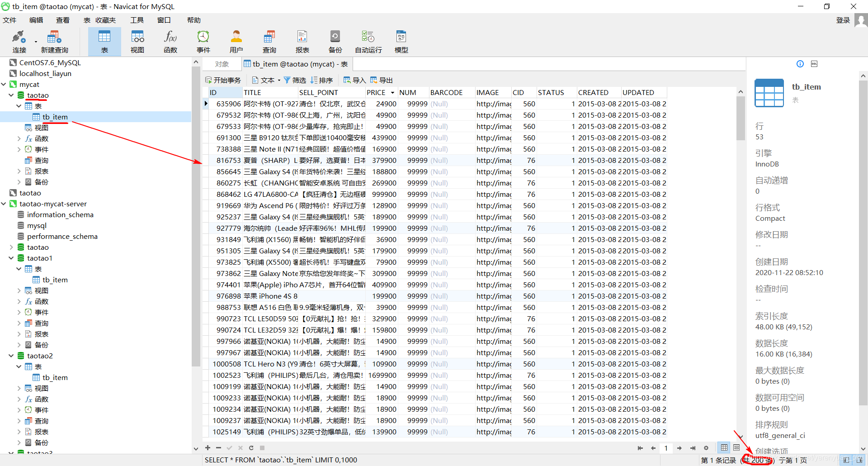This screenshot has height=466, width=868.
Task: Open pagination settings gear icon
Action: click(x=706, y=448)
